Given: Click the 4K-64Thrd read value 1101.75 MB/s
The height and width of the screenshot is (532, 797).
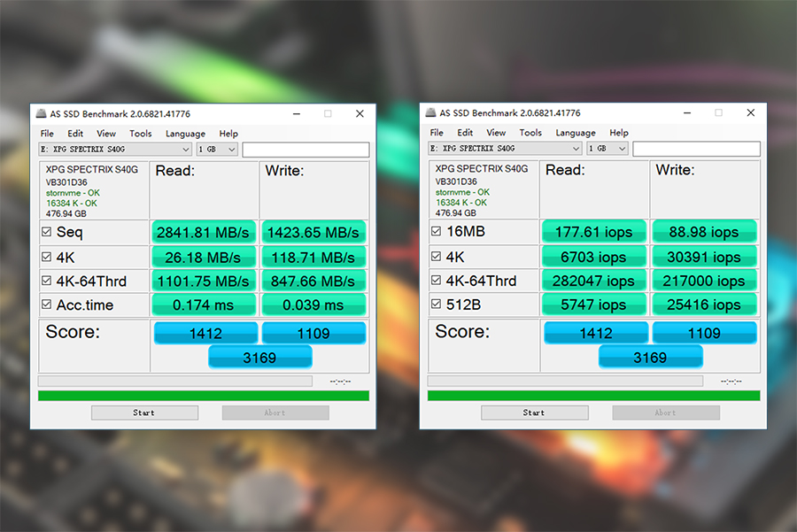Looking at the screenshot, I should (x=204, y=281).
